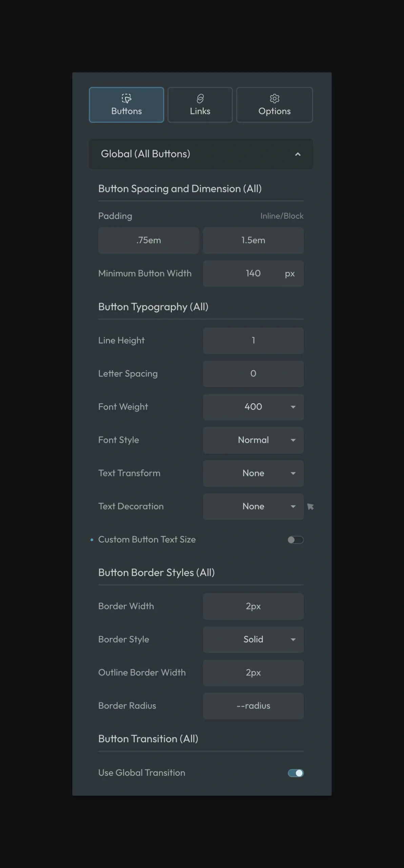
Task: Click pin icon beside Text Decoration
Action: pyautogui.click(x=310, y=507)
